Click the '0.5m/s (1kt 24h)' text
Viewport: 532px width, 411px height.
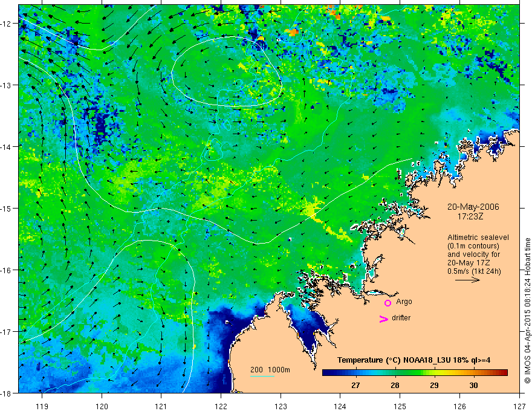(474, 271)
